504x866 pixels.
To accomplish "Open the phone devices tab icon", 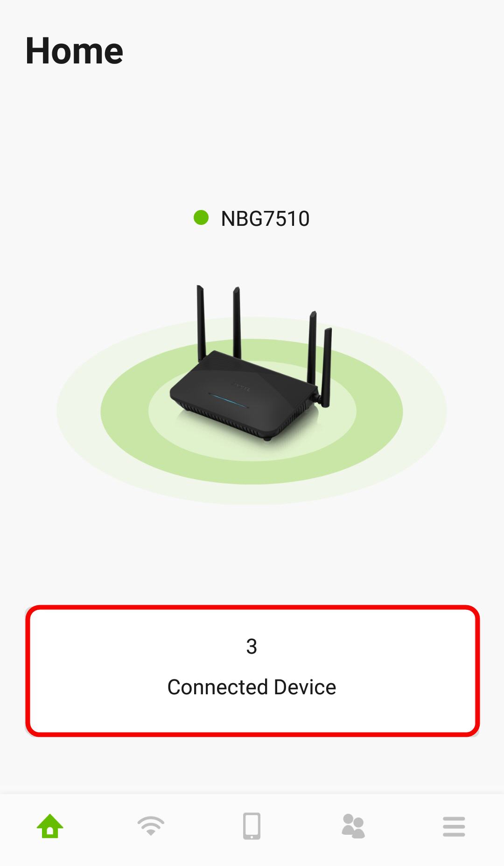I will pyautogui.click(x=252, y=826).
